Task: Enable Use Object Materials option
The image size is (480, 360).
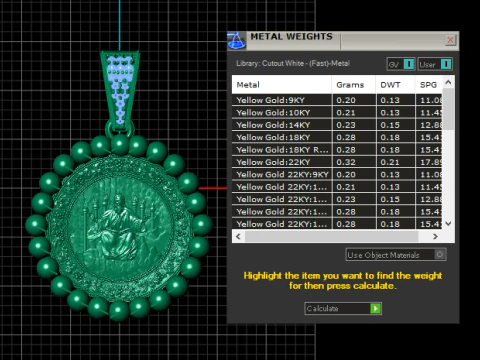Action: click(396, 255)
